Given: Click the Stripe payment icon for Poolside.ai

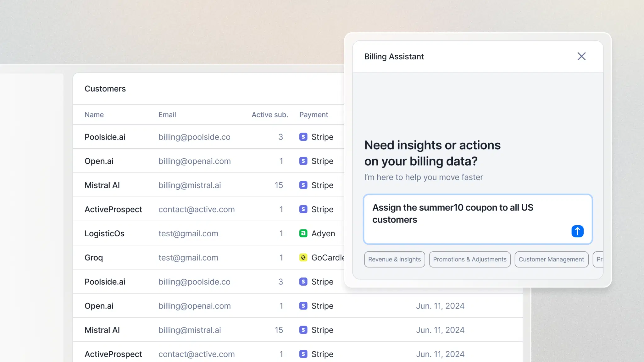Looking at the screenshot, I should (303, 137).
